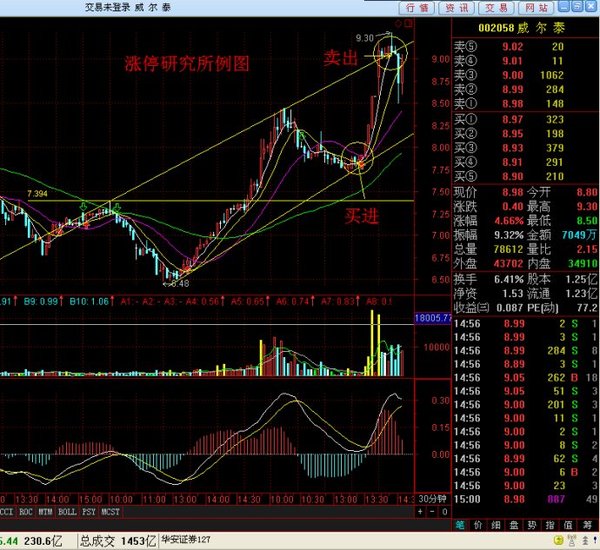Click the 买④ price 8.91
Image resolution: width=600 pixels, height=550 pixels.
click(512, 162)
